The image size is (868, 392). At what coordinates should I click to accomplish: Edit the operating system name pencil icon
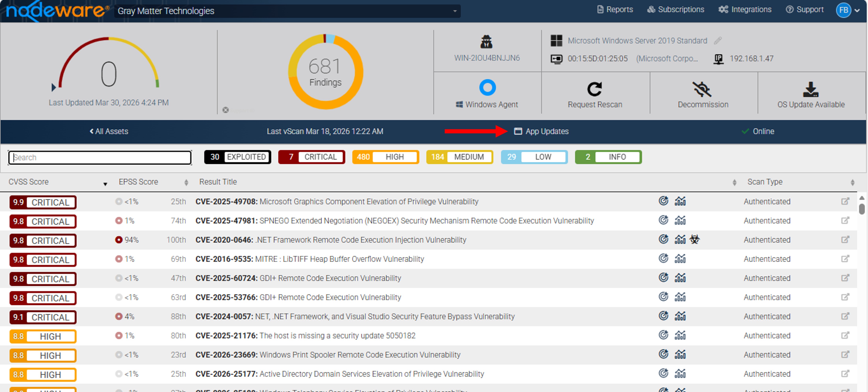pyautogui.click(x=718, y=40)
